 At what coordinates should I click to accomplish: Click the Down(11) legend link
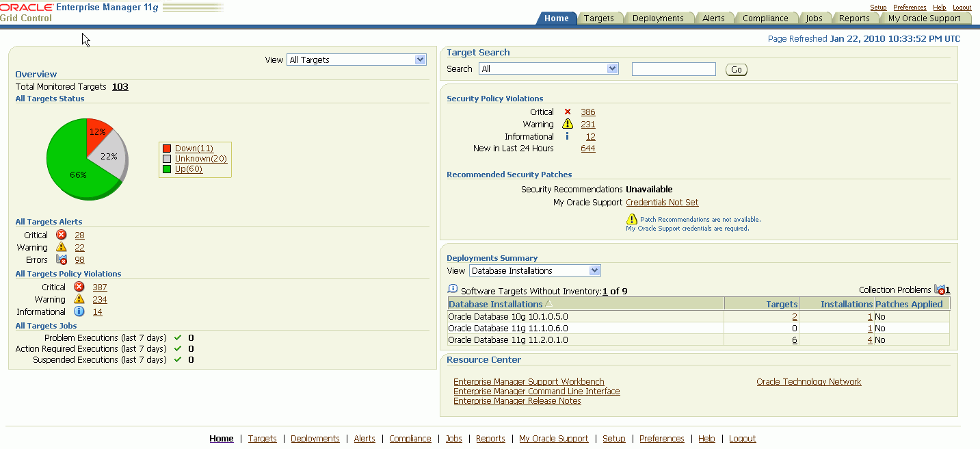click(x=194, y=149)
